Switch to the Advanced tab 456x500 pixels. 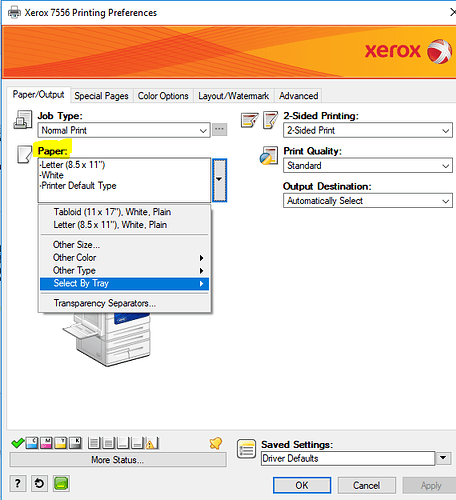click(x=298, y=96)
